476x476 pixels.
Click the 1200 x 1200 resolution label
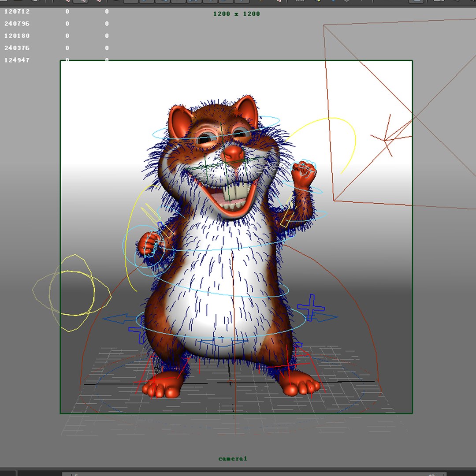(237, 14)
